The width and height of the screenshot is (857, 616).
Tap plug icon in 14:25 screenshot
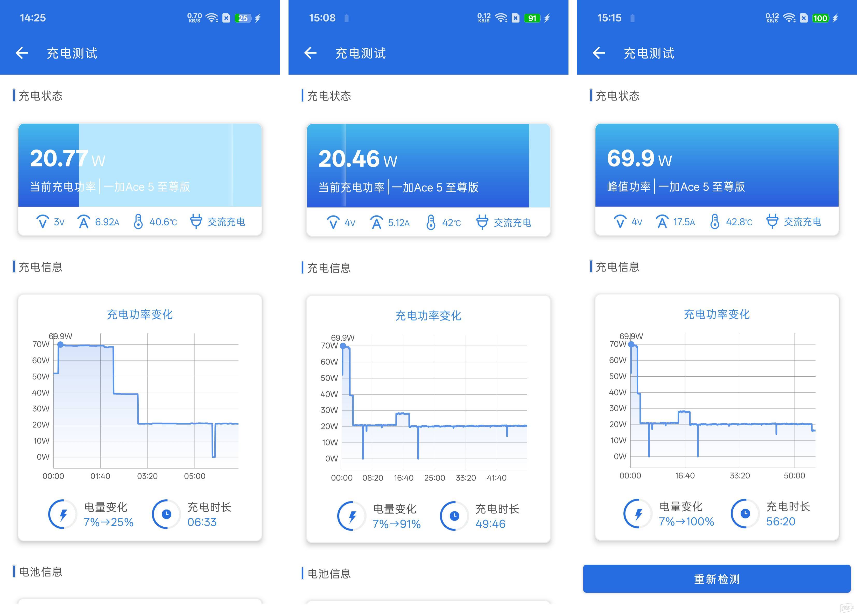click(x=196, y=221)
